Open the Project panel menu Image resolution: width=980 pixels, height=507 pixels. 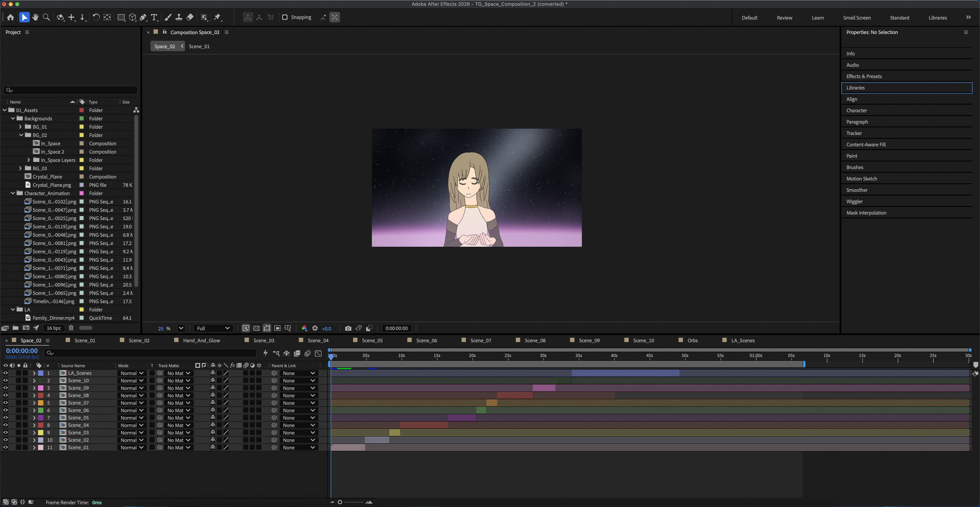pyautogui.click(x=27, y=32)
